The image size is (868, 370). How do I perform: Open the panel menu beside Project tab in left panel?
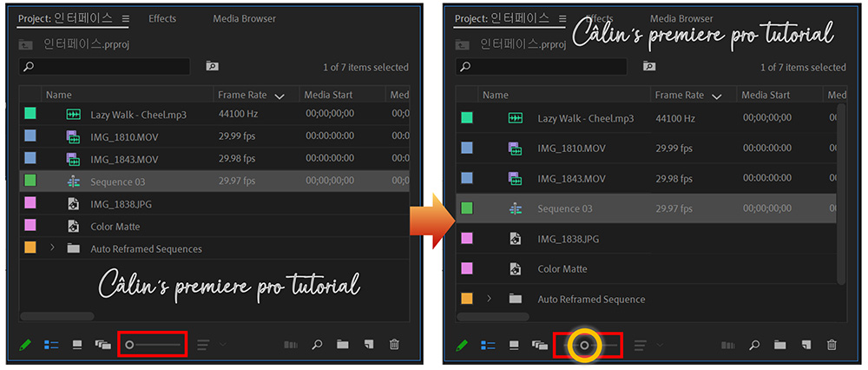tap(125, 19)
